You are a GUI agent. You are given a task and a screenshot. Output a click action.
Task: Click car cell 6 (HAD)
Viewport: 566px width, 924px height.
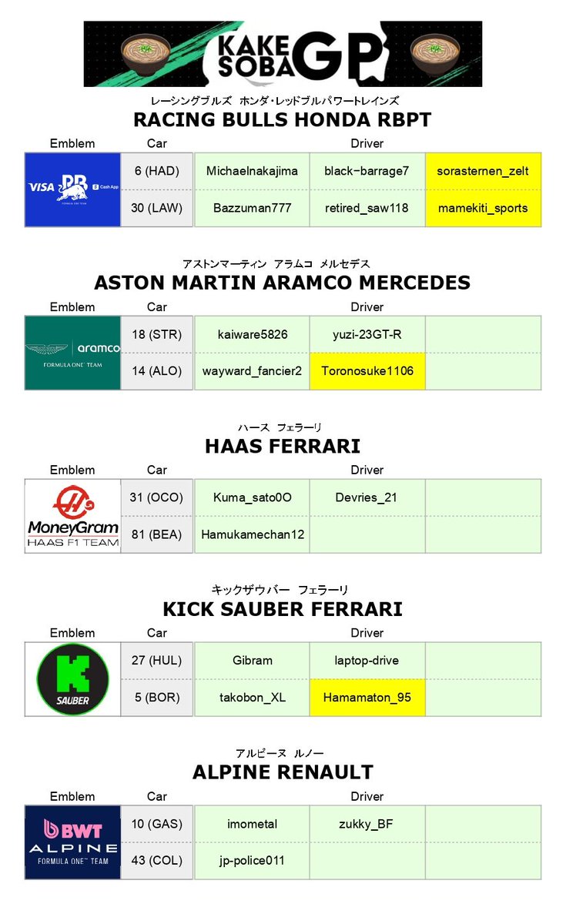coord(157,171)
